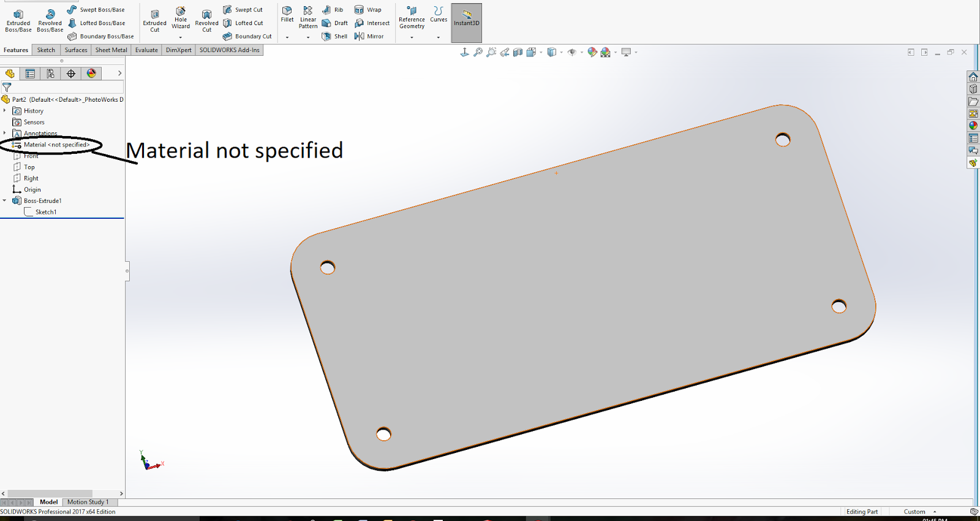980x521 pixels.
Task: Open DimXpertManager tab icon
Action: click(x=71, y=74)
